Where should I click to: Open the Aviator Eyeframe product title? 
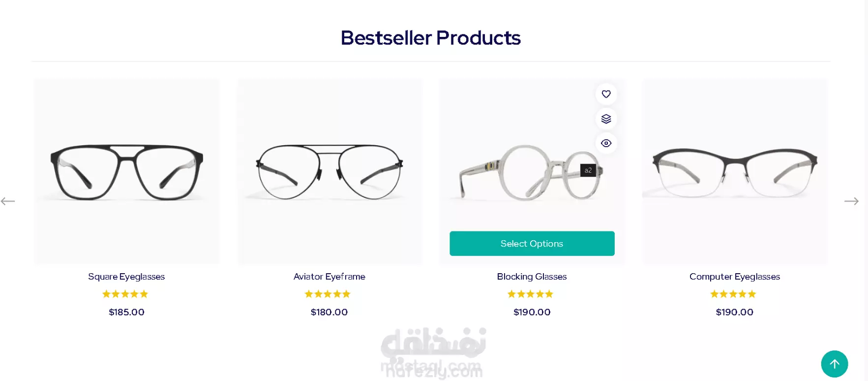pyautogui.click(x=329, y=277)
